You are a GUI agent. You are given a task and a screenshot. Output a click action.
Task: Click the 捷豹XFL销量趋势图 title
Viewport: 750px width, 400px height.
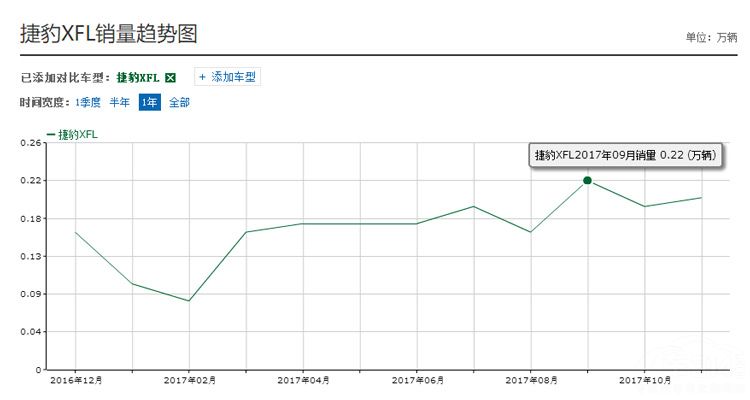(109, 34)
